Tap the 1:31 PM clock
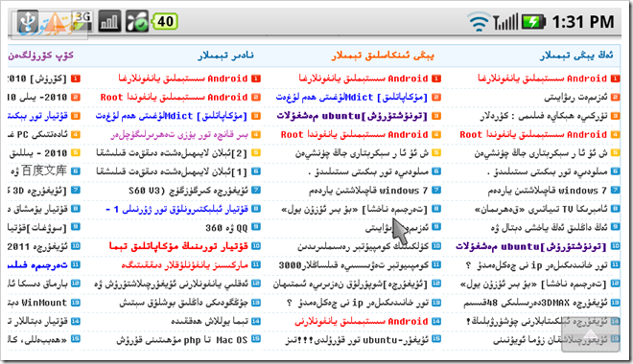Image resolution: width=633 pixels, height=364 pixels. (x=583, y=22)
